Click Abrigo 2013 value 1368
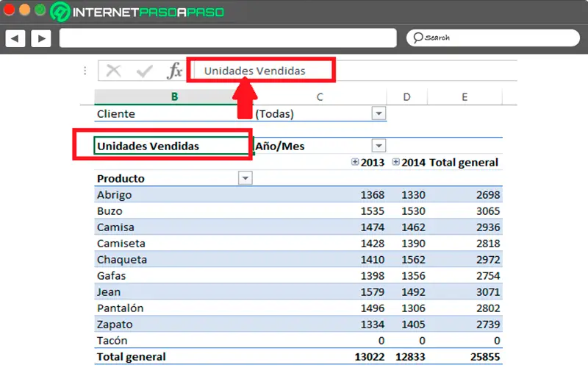588x368 pixels. click(373, 194)
